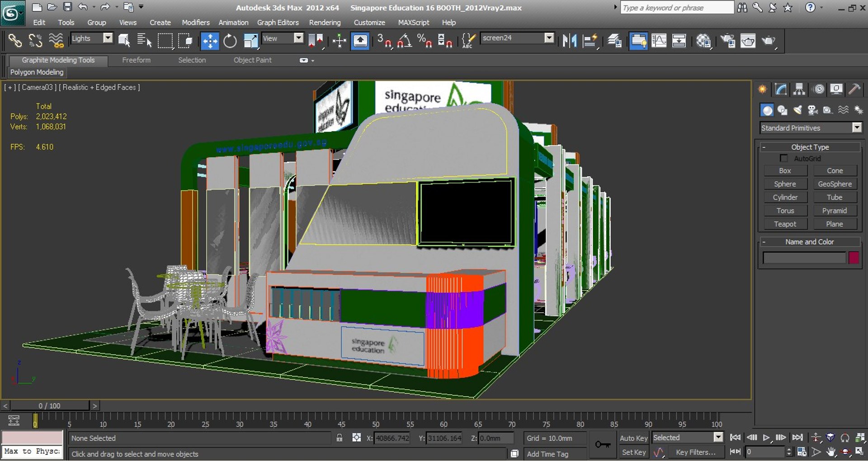The width and height of the screenshot is (868, 461).
Task: Activate the Bind to Space Warp tool
Action: coord(56,41)
